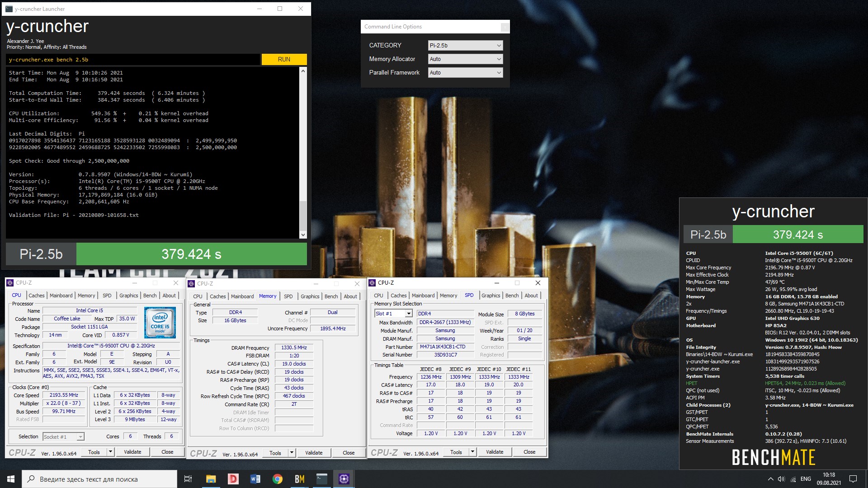Open the CATEGORY dropdown showing Pi-2.5b
This screenshot has width=868, height=488.
click(465, 45)
